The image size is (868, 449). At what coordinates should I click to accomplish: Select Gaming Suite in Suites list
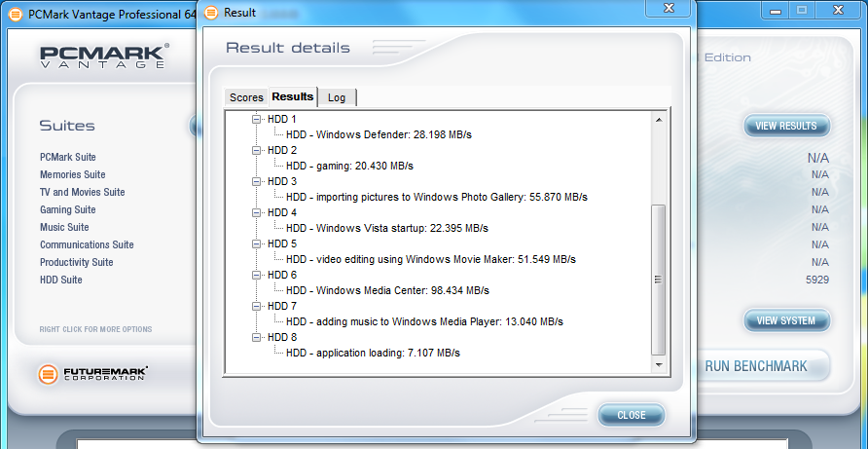pos(67,209)
